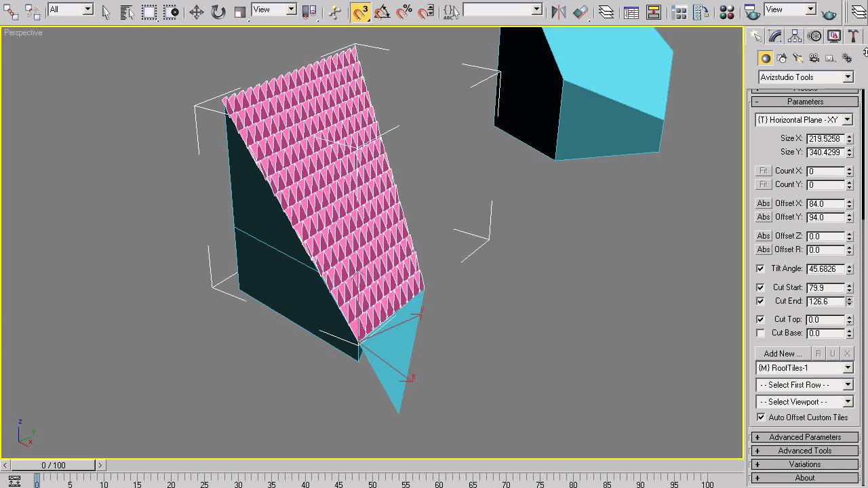Open named selection sets dropdown
This screenshot has width=868, height=488.
503,9
